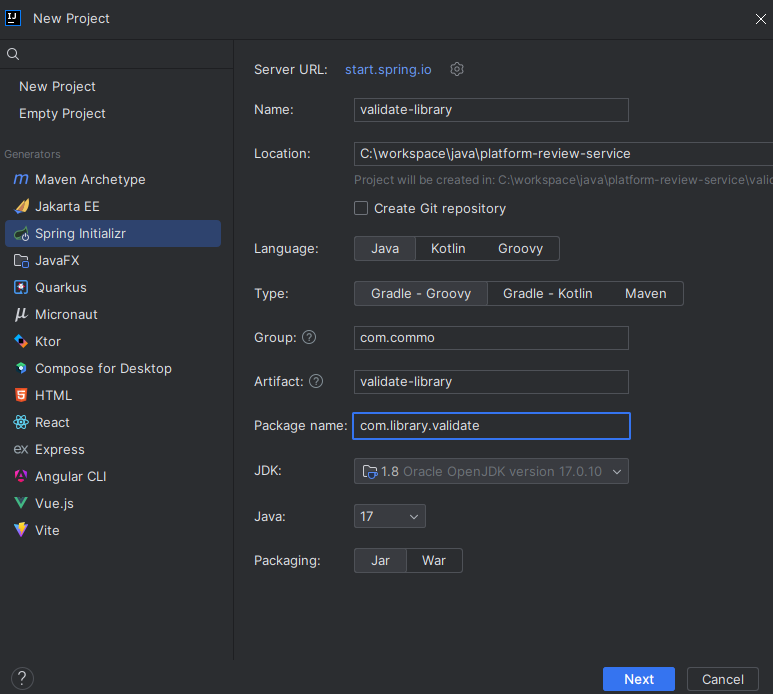Click the Angular CLI icon

[21, 476]
